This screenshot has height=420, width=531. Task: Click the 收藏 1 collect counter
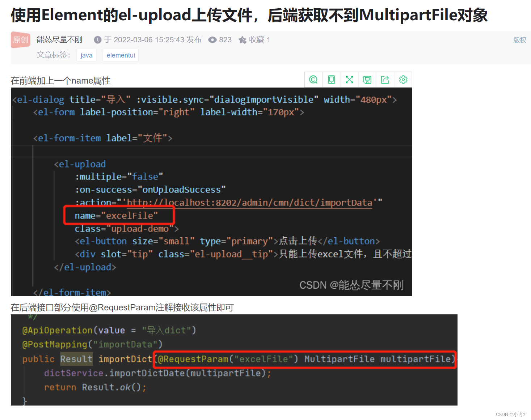pos(259,40)
